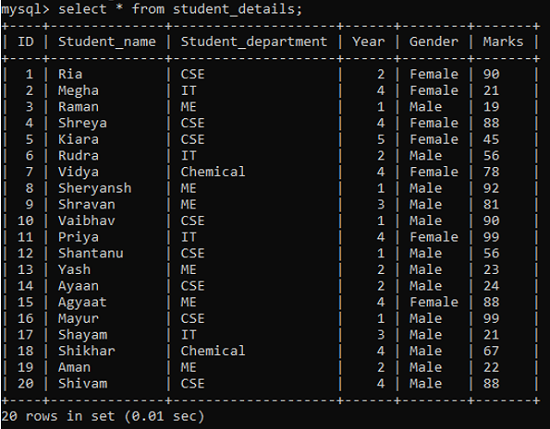Click the Year column header

coord(368,41)
